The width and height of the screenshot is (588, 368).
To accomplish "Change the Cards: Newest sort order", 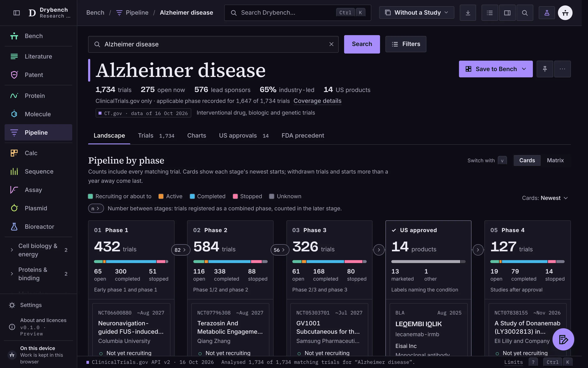I will pos(545,198).
